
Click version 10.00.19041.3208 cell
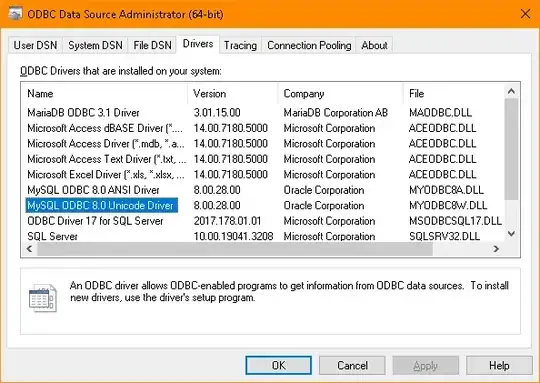click(x=233, y=236)
